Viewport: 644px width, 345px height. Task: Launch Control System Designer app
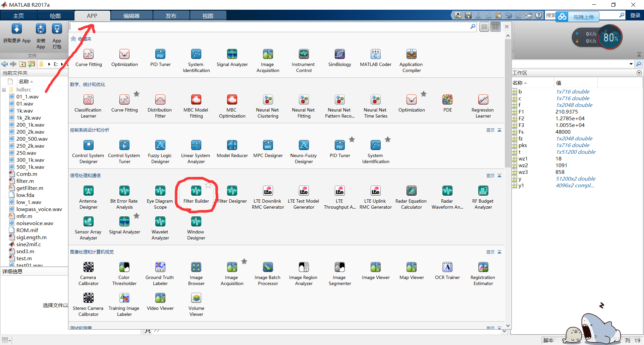[89, 152]
